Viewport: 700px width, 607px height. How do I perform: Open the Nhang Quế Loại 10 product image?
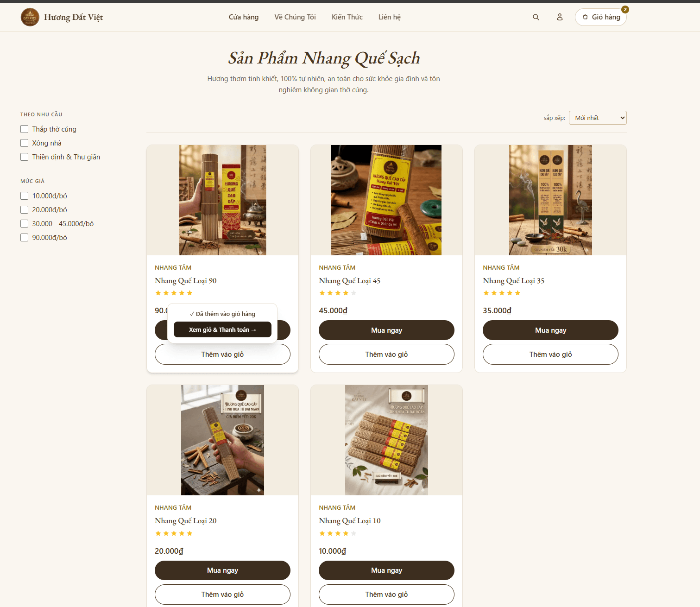[x=386, y=440]
